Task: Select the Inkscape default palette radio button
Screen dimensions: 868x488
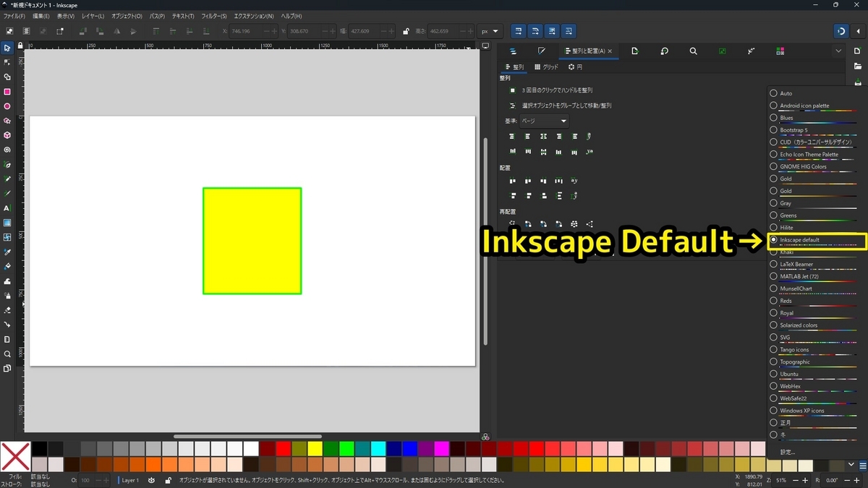Action: (774, 239)
